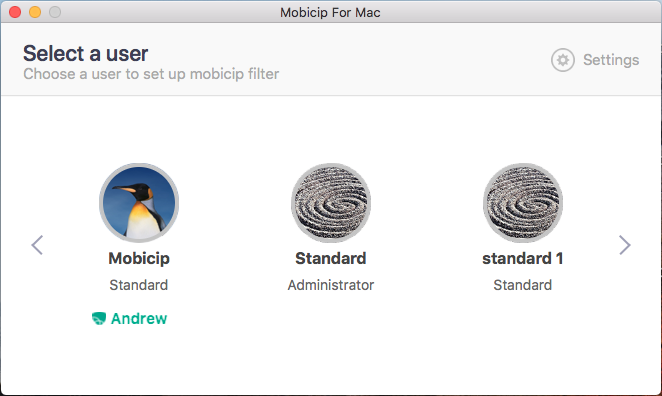Close the Mobicip For Mac window

pos(15,12)
